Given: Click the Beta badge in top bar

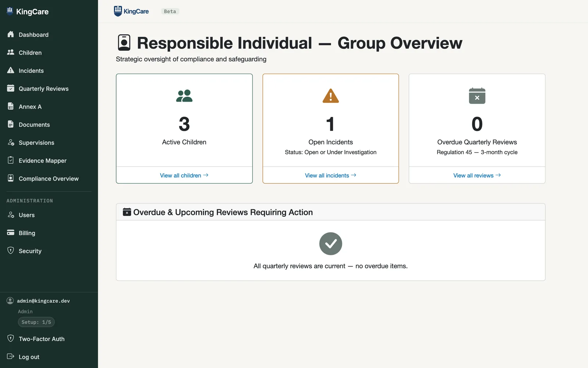Looking at the screenshot, I should 170,11.
